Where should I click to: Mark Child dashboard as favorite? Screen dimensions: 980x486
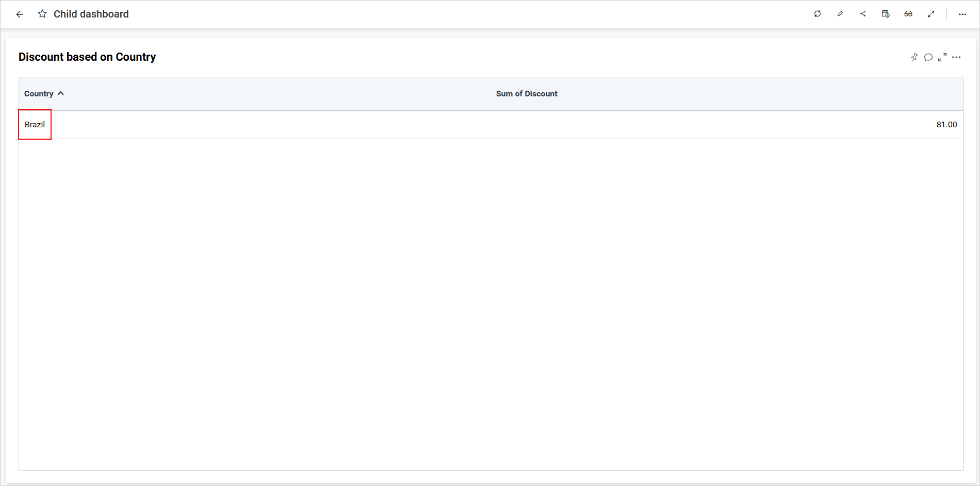(42, 14)
